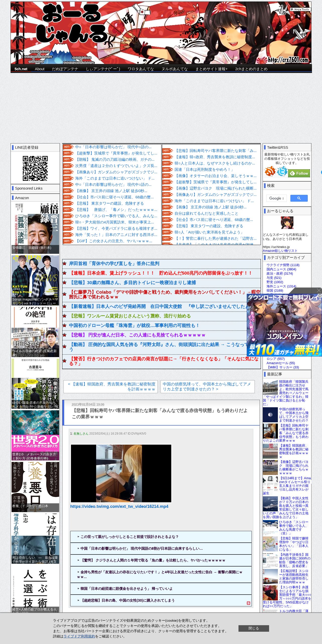The width and height of the screenshot is (322, 644).
Task: Open previous article link about 韓国政府、秀吉襲来
Action: pos(111,386)
